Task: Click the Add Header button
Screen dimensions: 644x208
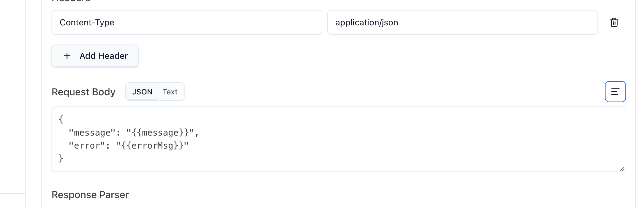Action: 95,56
